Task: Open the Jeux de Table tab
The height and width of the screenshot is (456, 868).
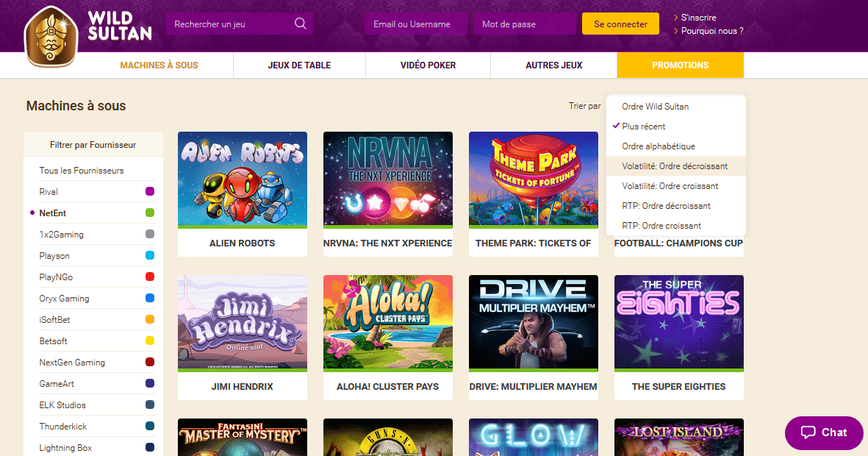Action: coord(299,65)
